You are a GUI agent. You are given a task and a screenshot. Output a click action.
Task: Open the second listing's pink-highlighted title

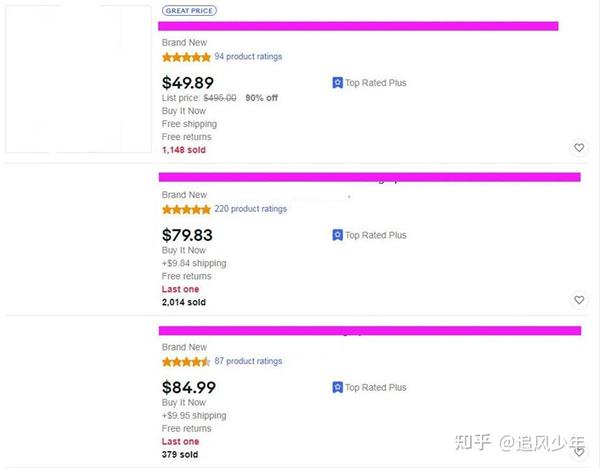pos(369,178)
